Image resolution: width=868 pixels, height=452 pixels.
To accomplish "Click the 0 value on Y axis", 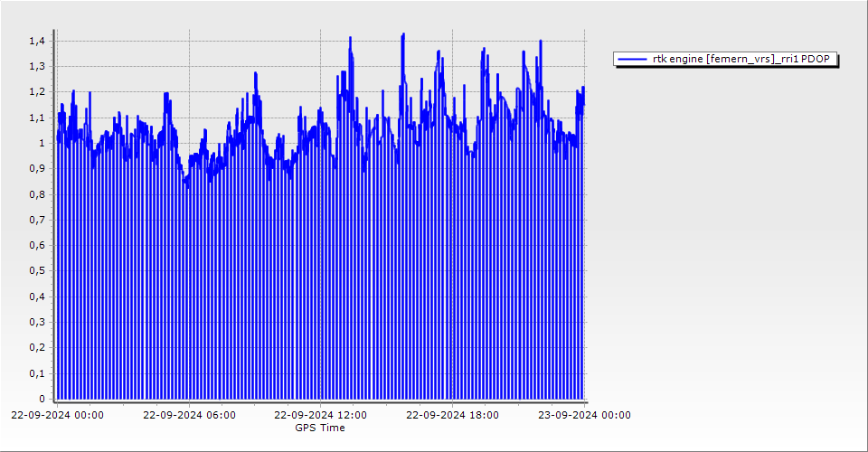I will point(41,399).
